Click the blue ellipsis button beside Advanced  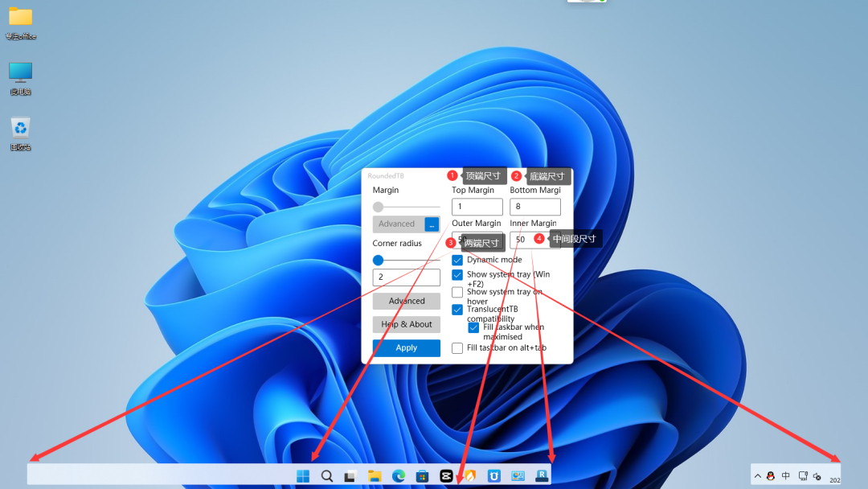432,224
